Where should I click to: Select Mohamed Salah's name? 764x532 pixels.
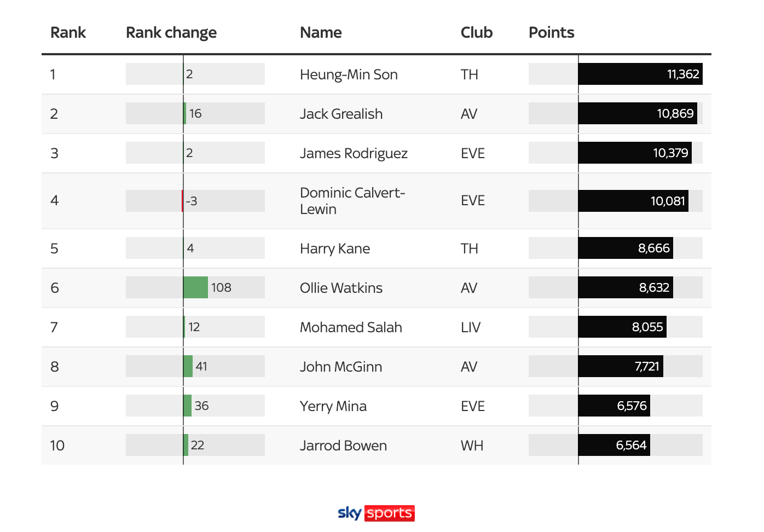[x=351, y=327]
